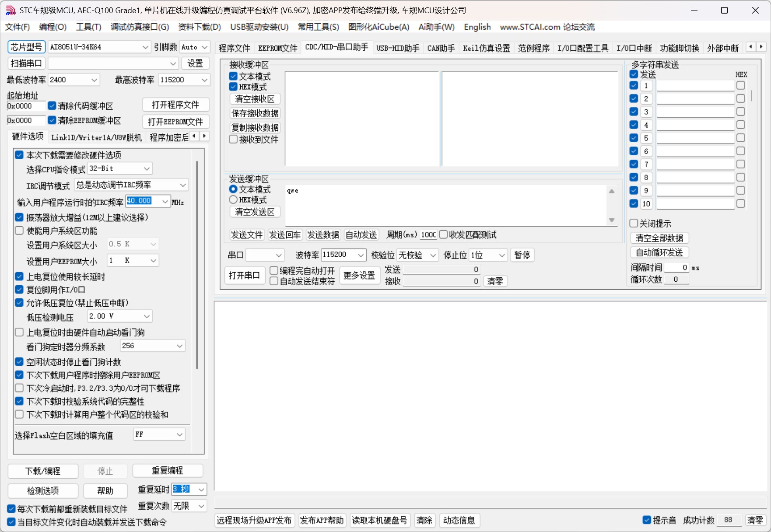Click the send buffer text area with qwe
771x532 pixels.
445,205
